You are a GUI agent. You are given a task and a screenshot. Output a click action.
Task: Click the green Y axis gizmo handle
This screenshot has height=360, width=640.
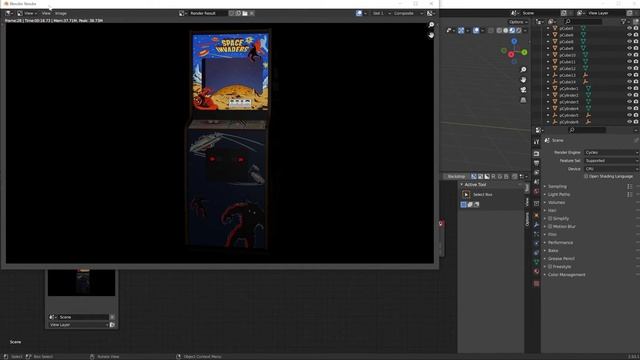coord(524,52)
